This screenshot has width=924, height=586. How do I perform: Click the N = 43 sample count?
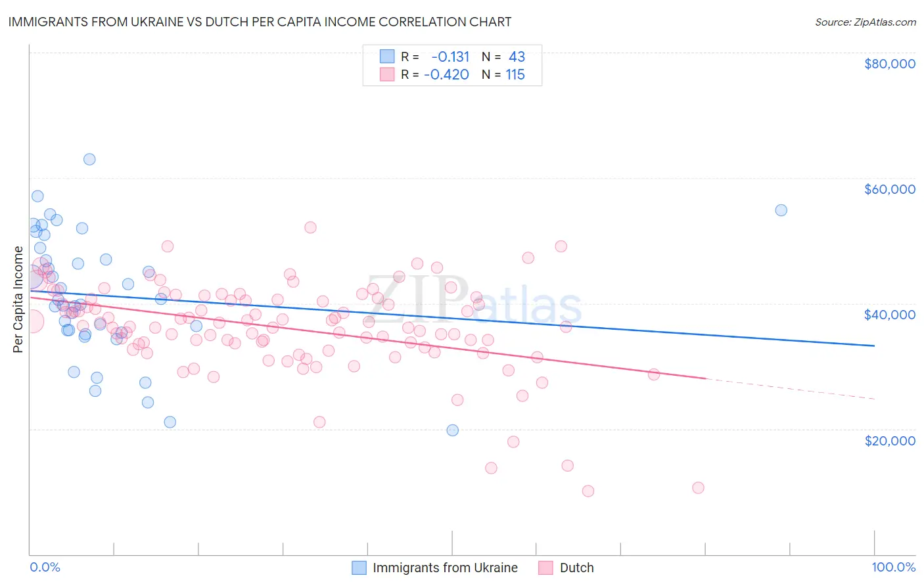(x=503, y=56)
